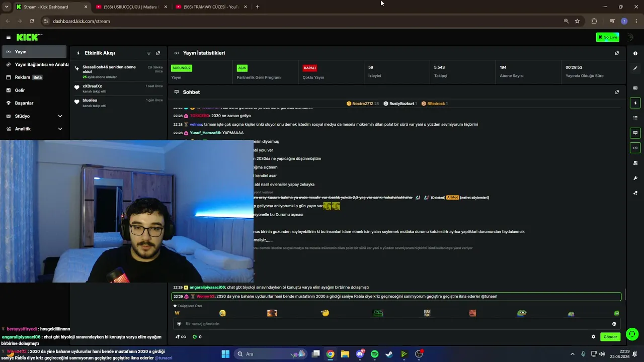Open the tab search dropdown arrow
Screen dimensions: 644x362
pyautogui.click(x=7, y=7)
